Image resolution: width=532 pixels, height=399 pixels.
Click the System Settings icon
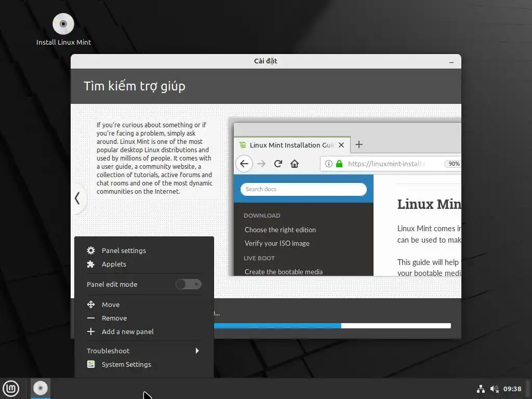pyautogui.click(x=90, y=364)
